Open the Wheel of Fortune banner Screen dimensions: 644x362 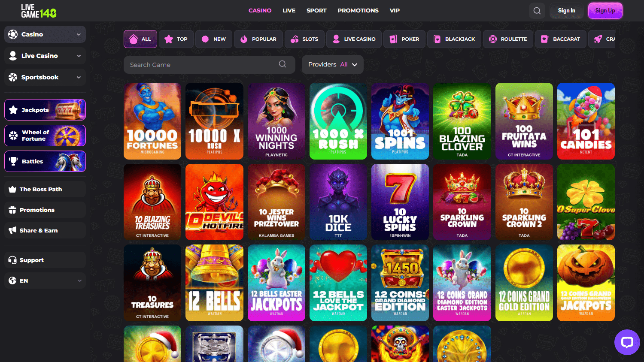click(x=45, y=136)
